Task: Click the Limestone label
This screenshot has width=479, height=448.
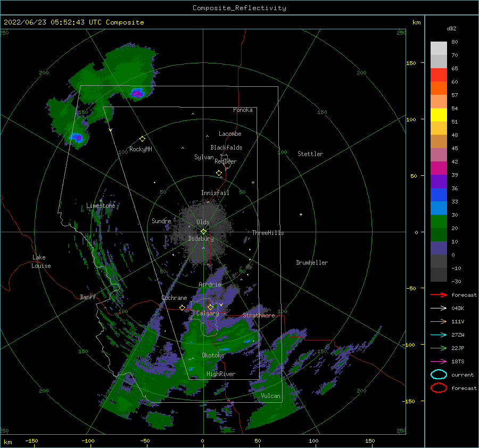Action: (x=101, y=206)
